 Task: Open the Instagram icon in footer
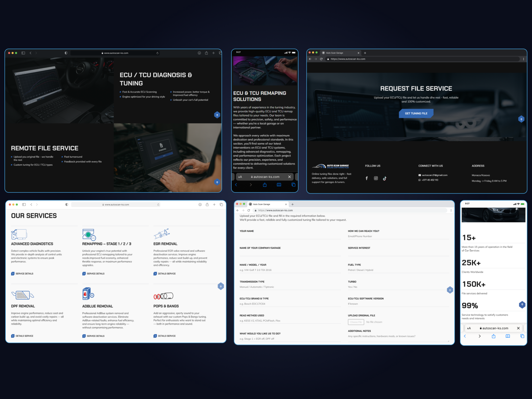point(376,178)
